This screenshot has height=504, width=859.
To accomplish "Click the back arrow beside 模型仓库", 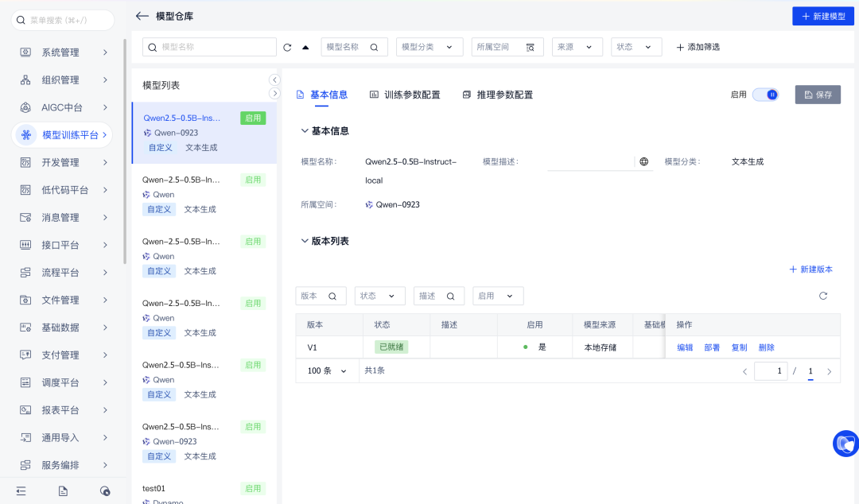I will point(142,16).
